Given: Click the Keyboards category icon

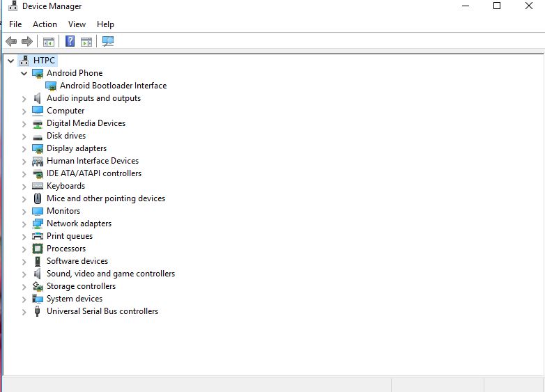Looking at the screenshot, I should (x=38, y=186).
